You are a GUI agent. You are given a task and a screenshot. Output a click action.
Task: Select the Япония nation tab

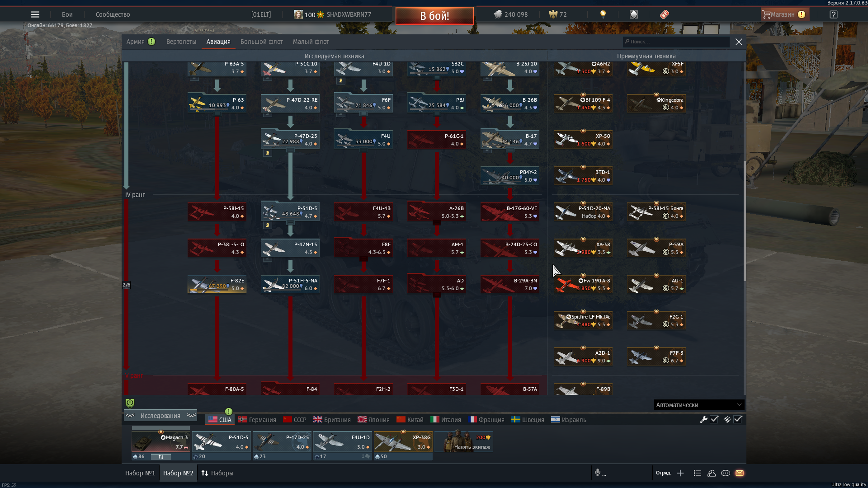[x=374, y=420]
